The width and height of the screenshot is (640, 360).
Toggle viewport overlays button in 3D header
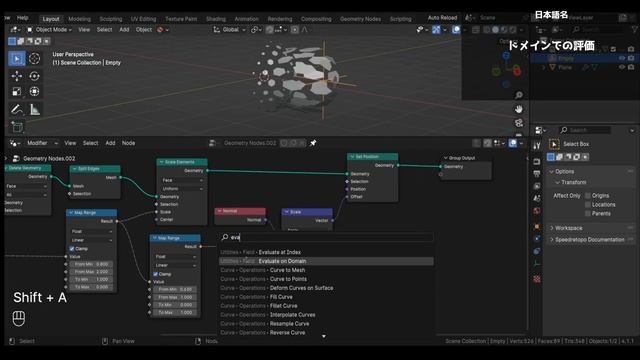click(456, 30)
